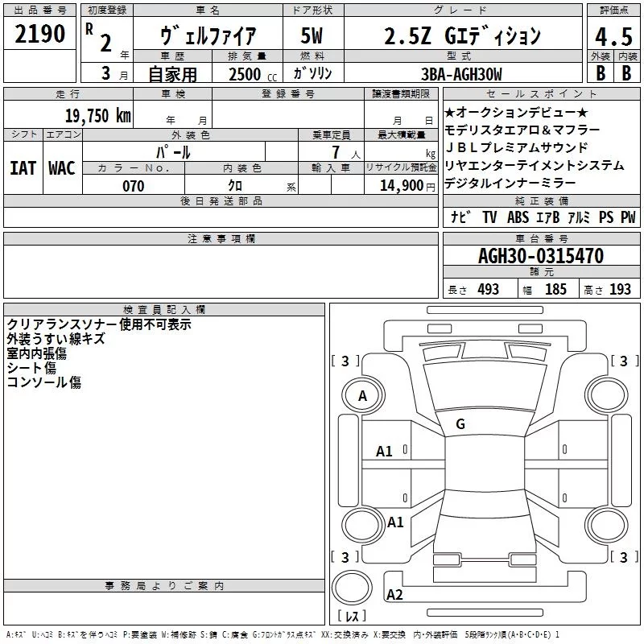The height and width of the screenshot is (644, 644).
Task: Select recycle deposit 14,900円
Action: [407, 186]
